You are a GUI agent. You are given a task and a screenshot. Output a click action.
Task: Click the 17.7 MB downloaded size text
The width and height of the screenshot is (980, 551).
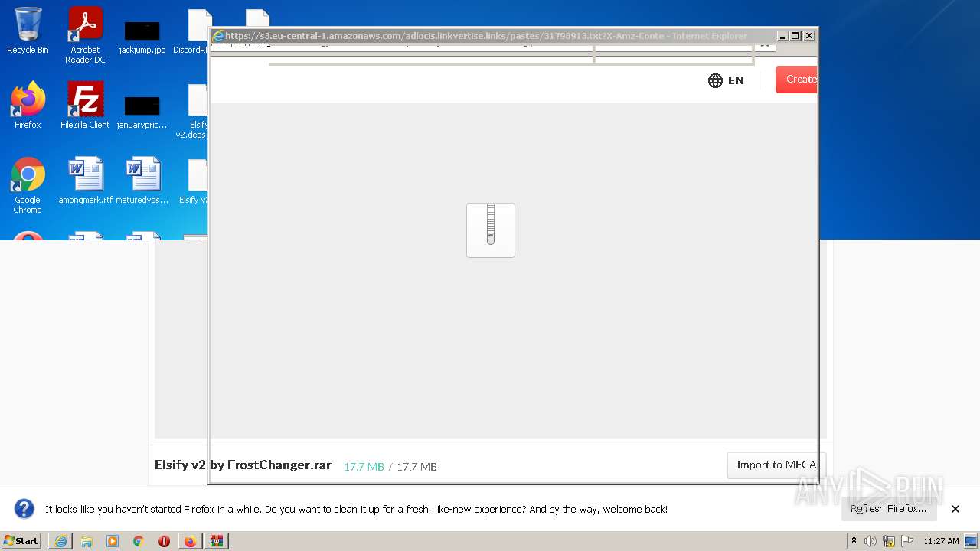point(364,466)
